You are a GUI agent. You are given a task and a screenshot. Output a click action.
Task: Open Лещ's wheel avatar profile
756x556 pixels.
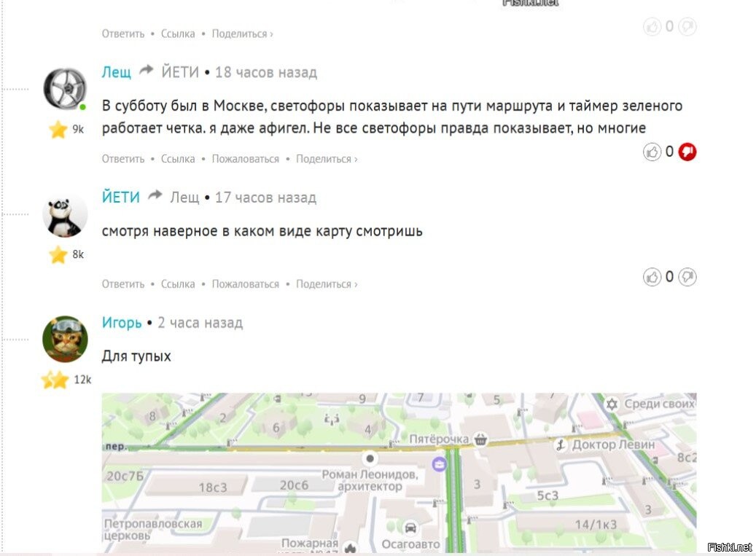point(65,89)
